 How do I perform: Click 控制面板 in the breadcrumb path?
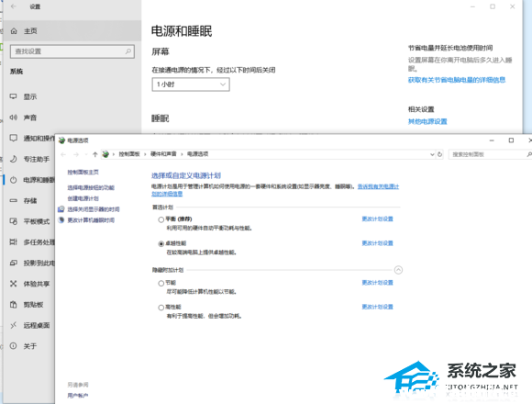click(x=129, y=154)
